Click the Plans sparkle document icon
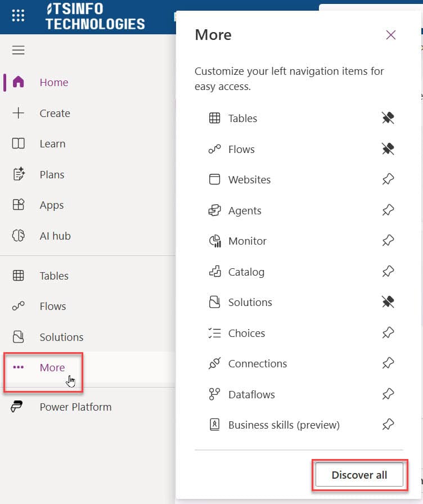The height and width of the screenshot is (504, 423). point(19,174)
